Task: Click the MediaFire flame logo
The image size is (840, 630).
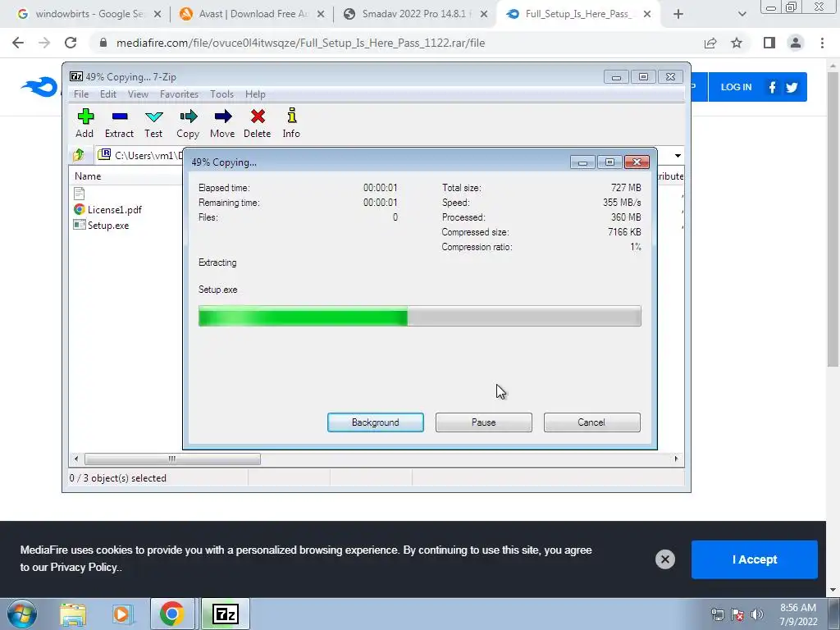Action: click(39, 87)
